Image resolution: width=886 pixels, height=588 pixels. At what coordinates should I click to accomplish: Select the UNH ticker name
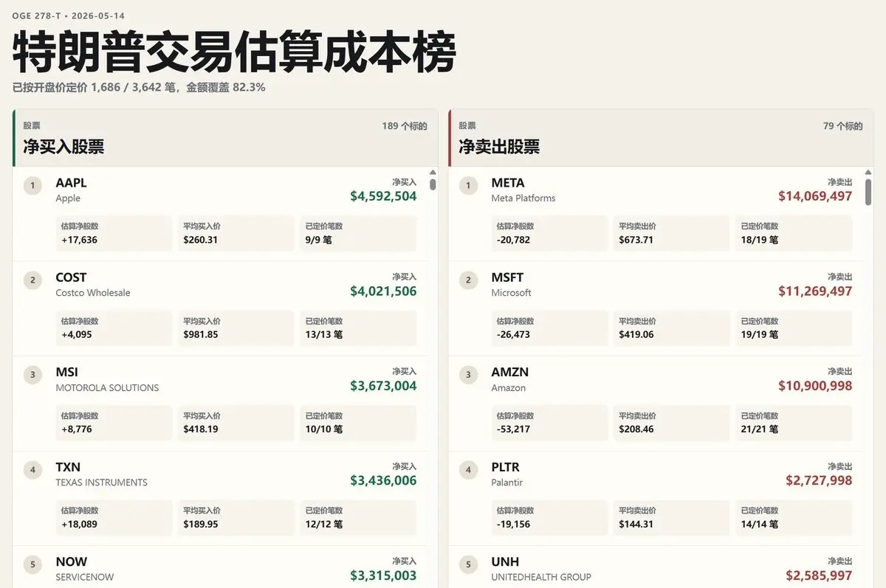tap(505, 562)
